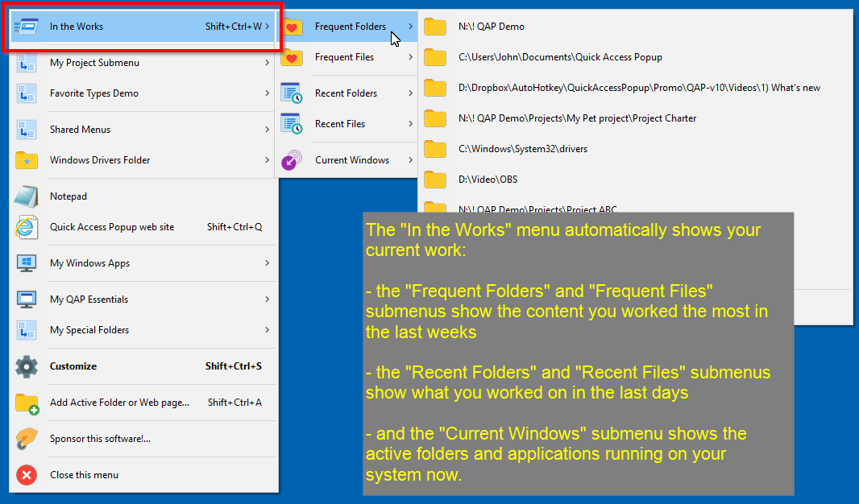The height and width of the screenshot is (504, 859).
Task: Expand the Windows Drivers Folder arrow
Action: 268,160
